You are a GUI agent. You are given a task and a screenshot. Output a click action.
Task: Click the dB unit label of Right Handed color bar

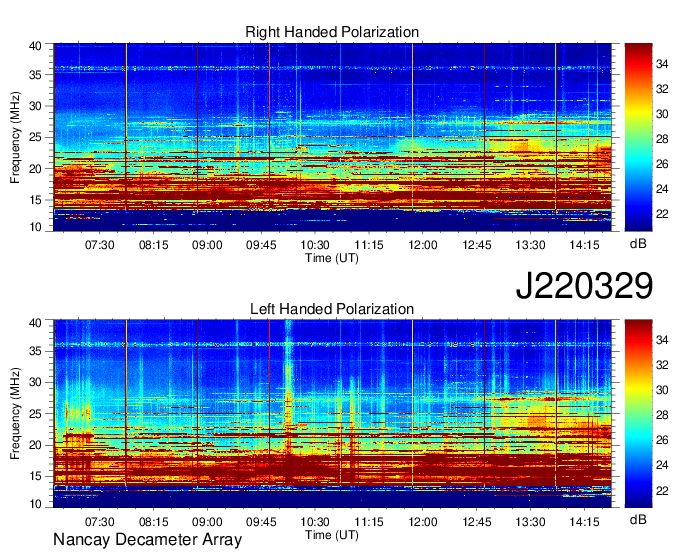point(638,244)
